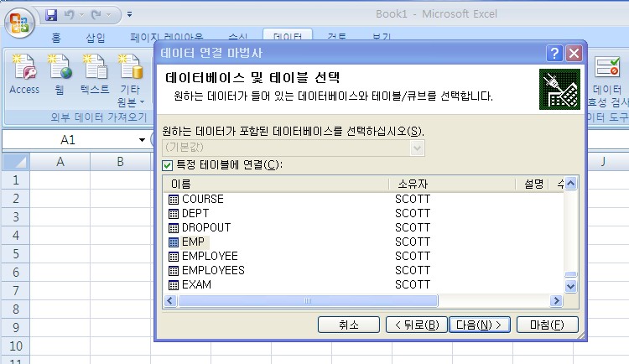The width and height of the screenshot is (629, 364).
Task: Open 기타 원본 (Other Sources) dropdown
Action: [131, 81]
